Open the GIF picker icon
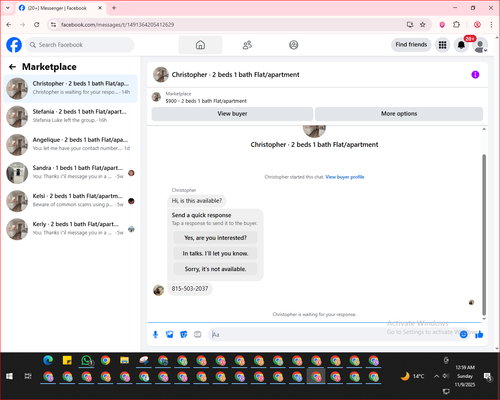 [x=198, y=334]
